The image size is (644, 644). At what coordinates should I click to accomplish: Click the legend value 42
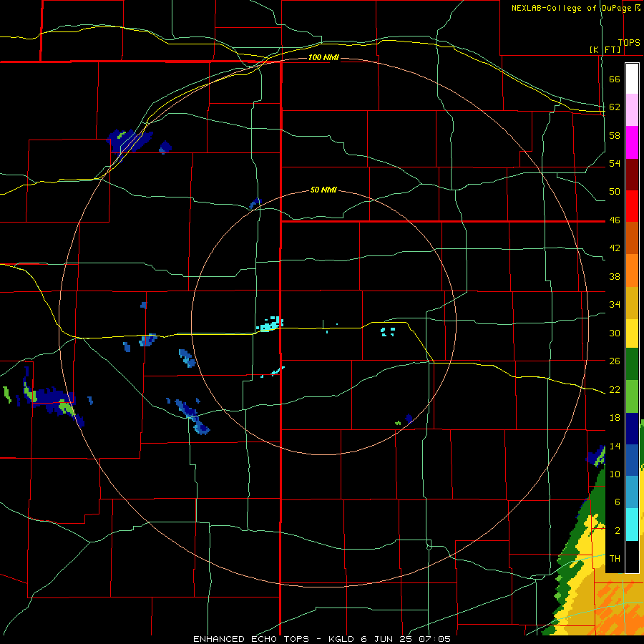click(x=615, y=248)
